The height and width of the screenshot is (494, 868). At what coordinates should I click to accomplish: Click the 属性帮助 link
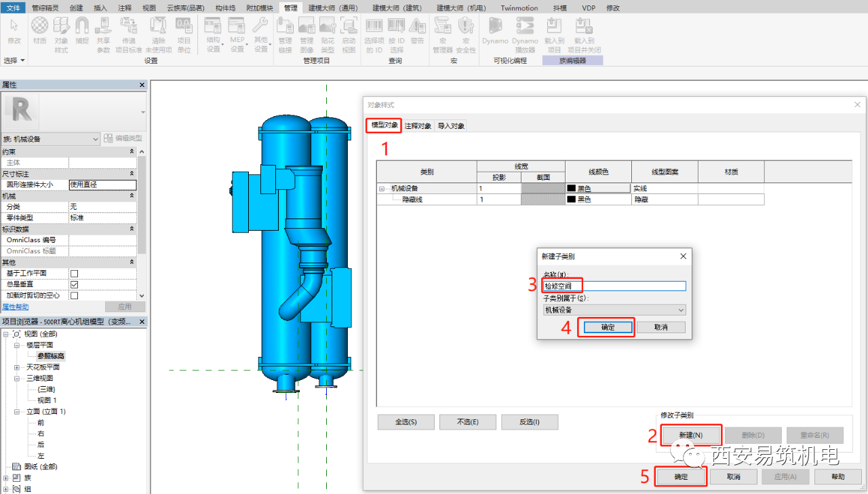tap(16, 307)
